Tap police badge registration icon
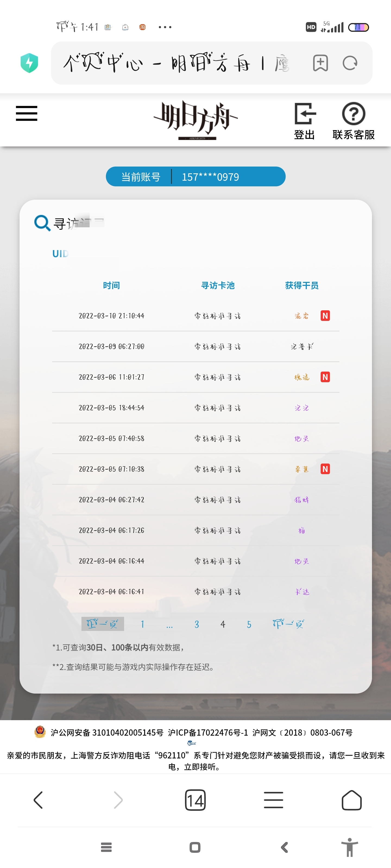The height and width of the screenshot is (868, 391). (x=40, y=732)
